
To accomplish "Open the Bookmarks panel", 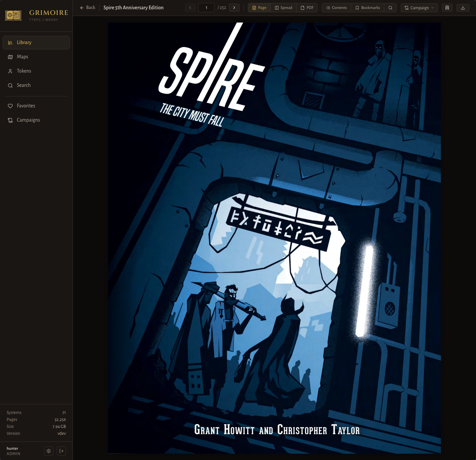I will [x=368, y=8].
